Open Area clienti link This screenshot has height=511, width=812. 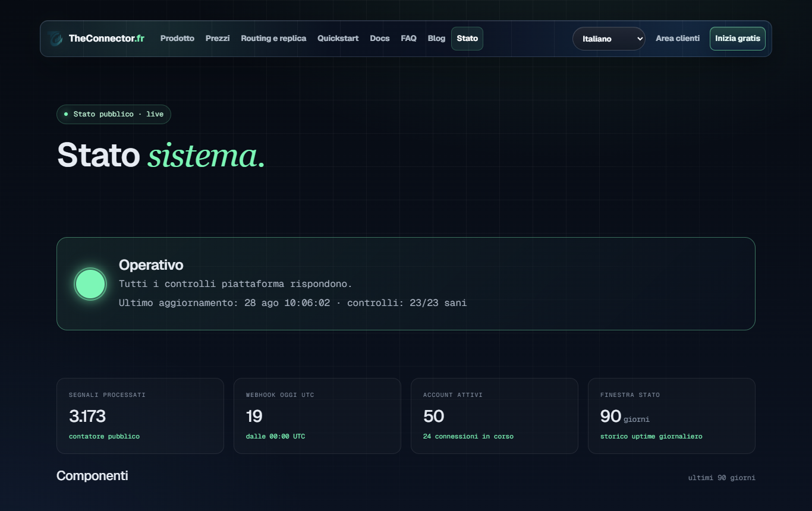coord(678,39)
